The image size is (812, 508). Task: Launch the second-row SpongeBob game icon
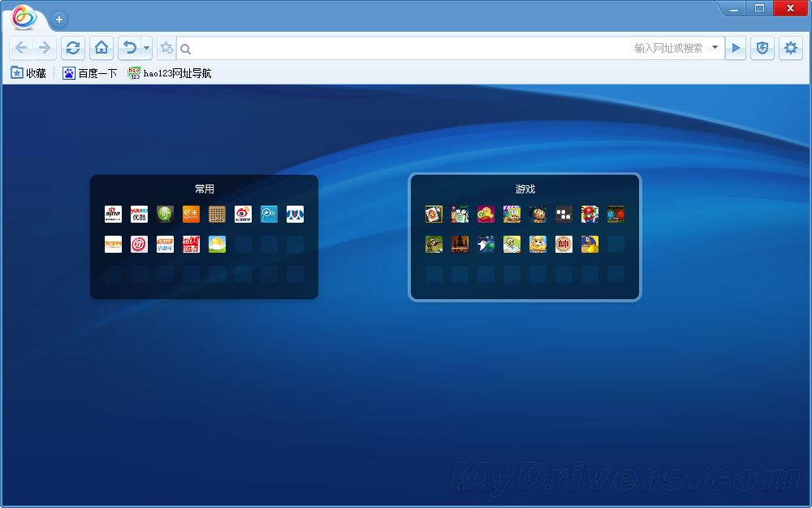(x=512, y=244)
